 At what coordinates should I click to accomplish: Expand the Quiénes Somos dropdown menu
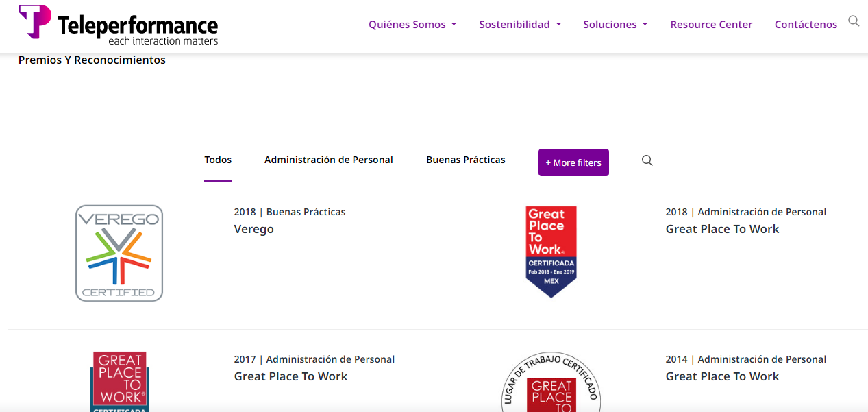412,25
